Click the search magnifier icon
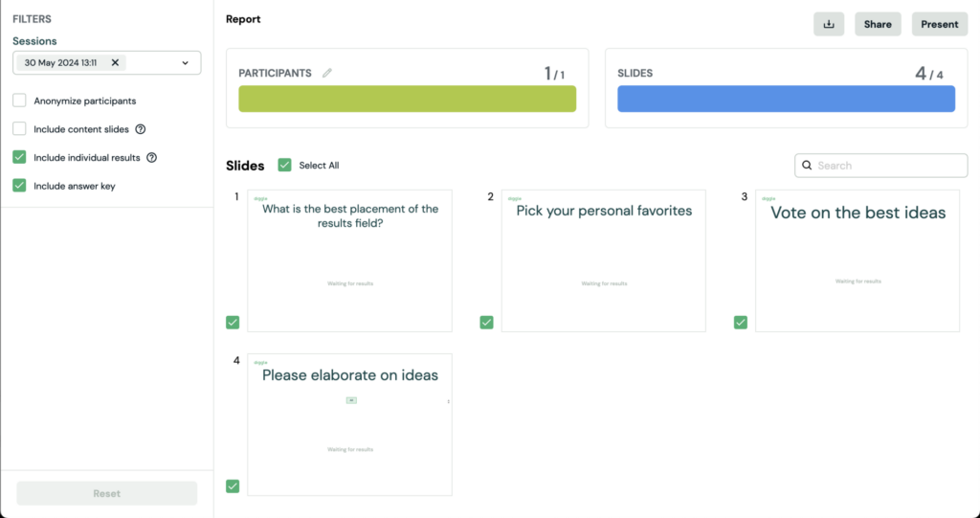This screenshot has width=980, height=518. tap(807, 166)
